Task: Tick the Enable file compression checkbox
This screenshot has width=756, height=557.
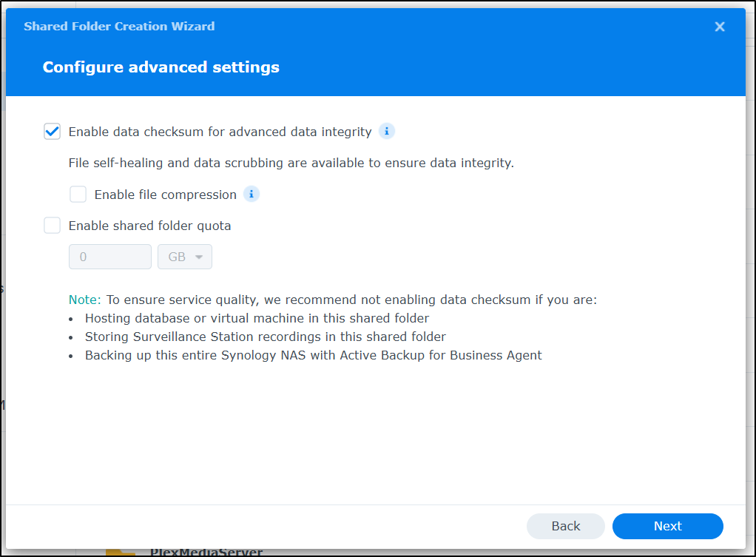Action: [x=78, y=195]
